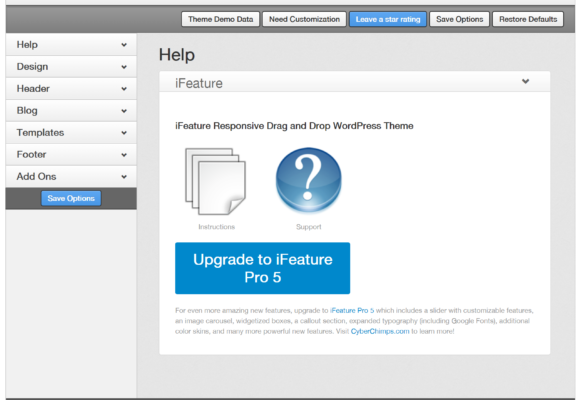The image size is (580, 400).
Task: Click Leave a star rating button
Action: (388, 19)
